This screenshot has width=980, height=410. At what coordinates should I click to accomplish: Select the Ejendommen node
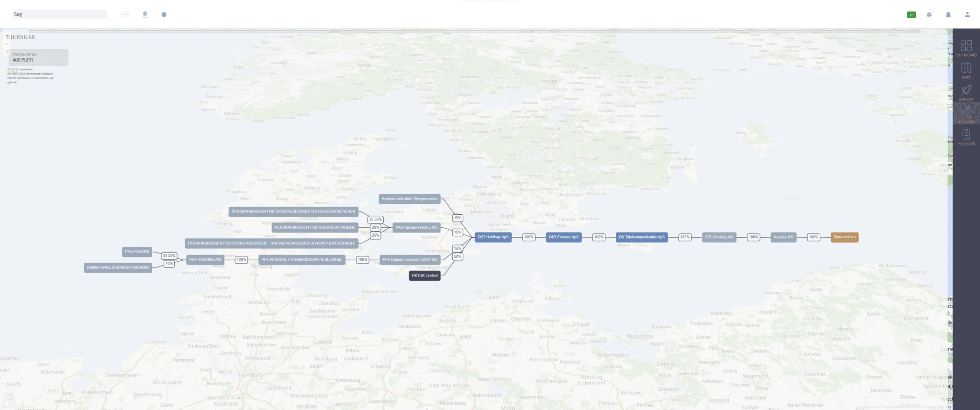tap(845, 237)
